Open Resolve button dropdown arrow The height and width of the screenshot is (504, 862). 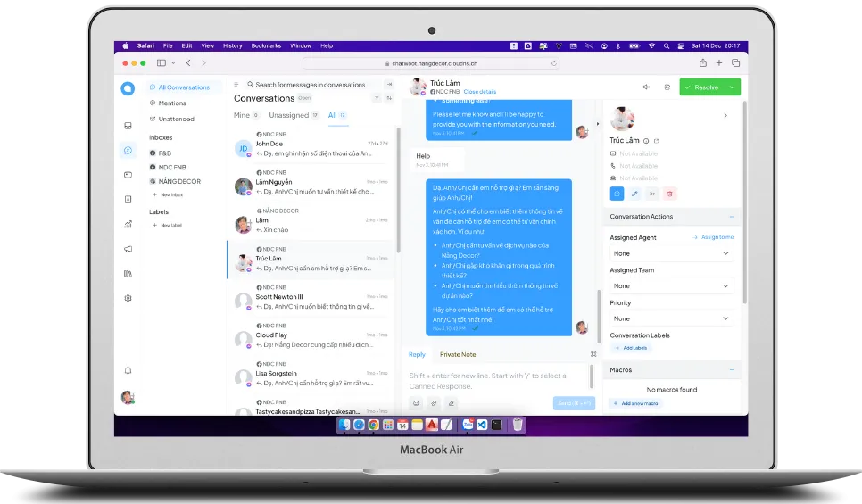733,87
